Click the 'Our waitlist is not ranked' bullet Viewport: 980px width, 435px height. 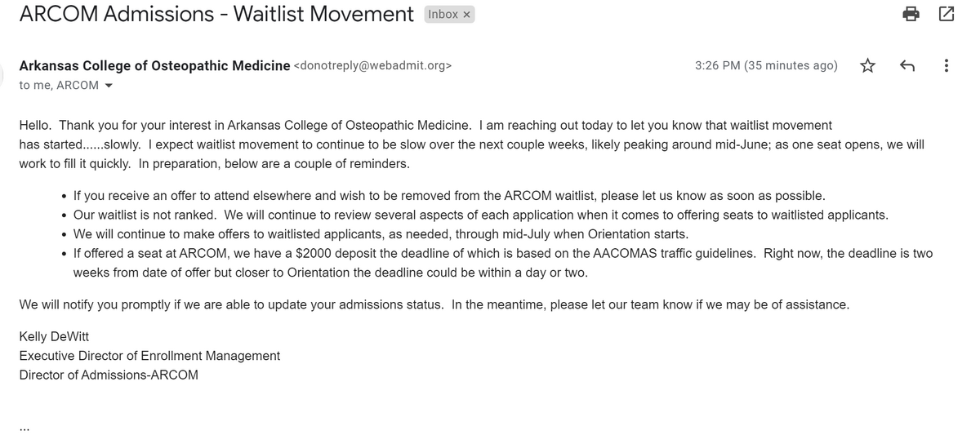pyautogui.click(x=480, y=215)
